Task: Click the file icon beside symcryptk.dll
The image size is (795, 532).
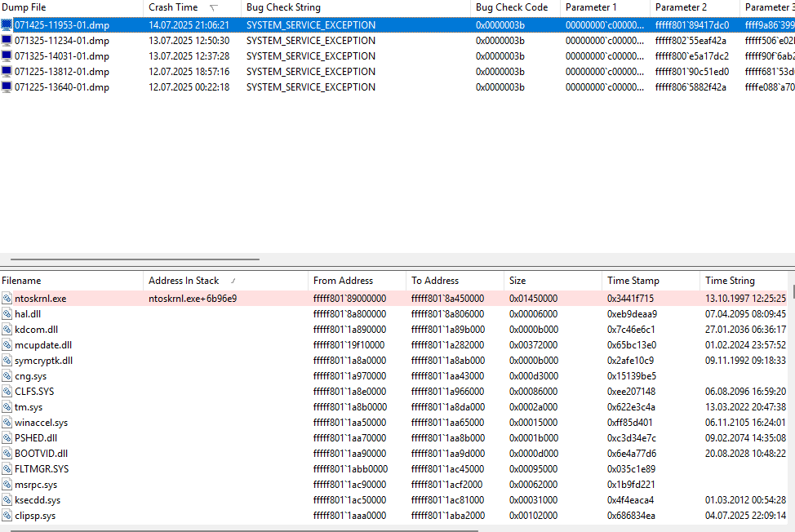Action: click(x=7, y=361)
